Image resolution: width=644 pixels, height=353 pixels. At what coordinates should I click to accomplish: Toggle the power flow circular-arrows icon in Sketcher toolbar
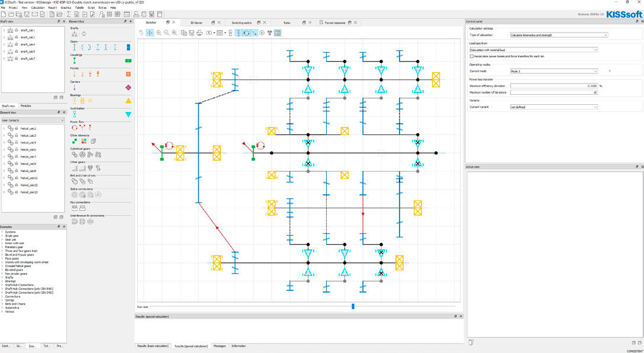pyautogui.click(x=246, y=33)
